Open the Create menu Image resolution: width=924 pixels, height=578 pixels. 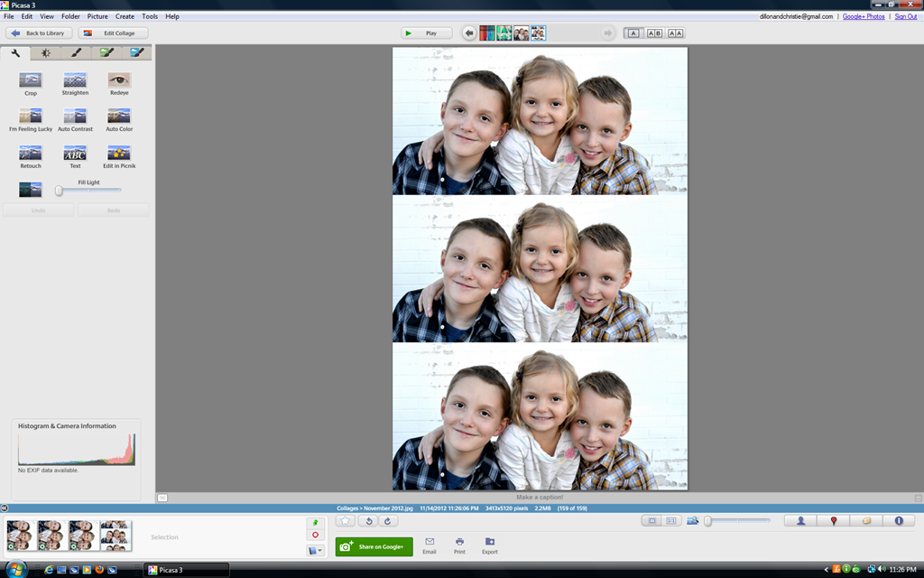tap(125, 16)
